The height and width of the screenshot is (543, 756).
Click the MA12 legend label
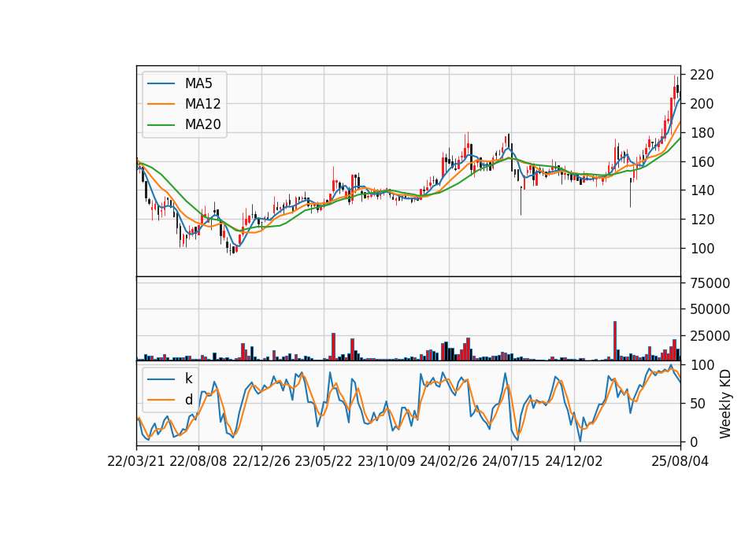202,104
